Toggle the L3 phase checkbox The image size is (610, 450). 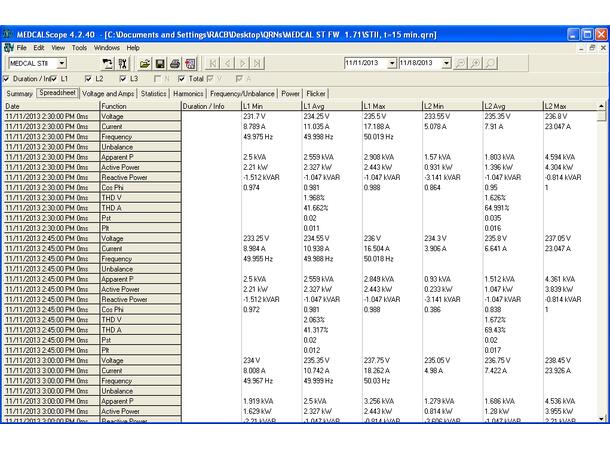tap(123, 79)
